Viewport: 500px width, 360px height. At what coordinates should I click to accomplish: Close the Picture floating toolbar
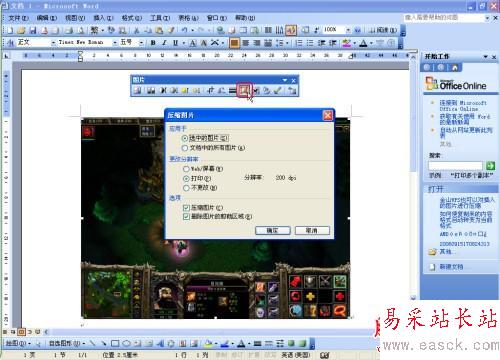[293, 80]
